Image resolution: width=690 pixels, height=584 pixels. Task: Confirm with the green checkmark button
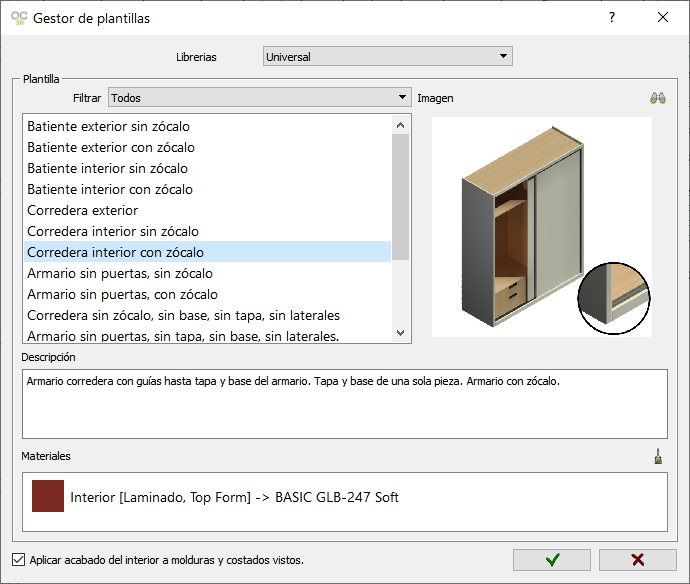[x=552, y=560]
